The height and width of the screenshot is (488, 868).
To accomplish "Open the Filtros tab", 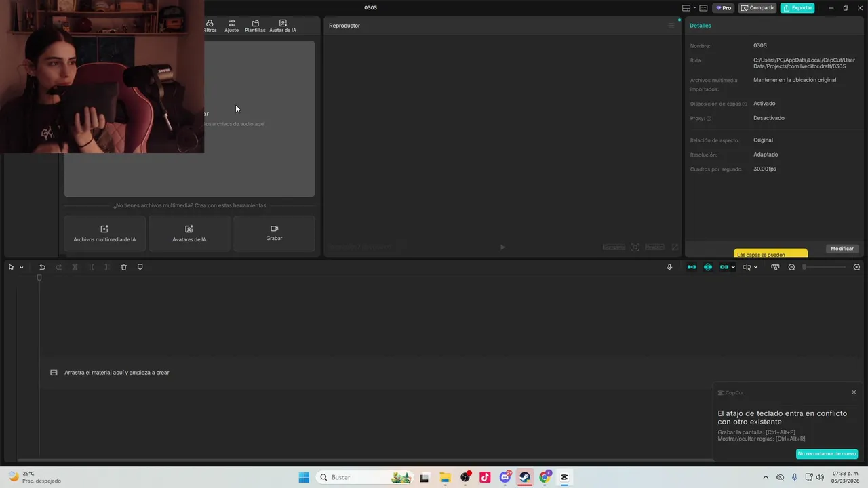I will click(210, 26).
